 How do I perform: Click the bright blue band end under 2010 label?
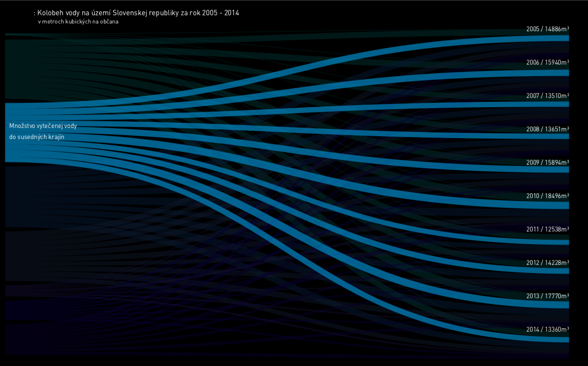click(563, 206)
